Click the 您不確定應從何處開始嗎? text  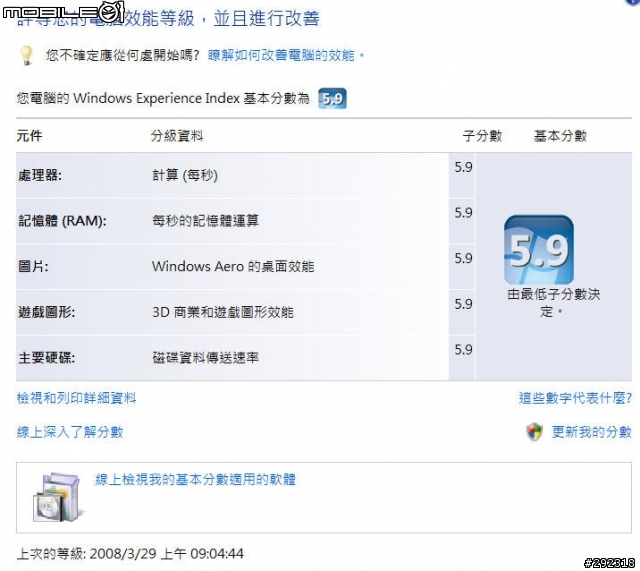(122, 55)
